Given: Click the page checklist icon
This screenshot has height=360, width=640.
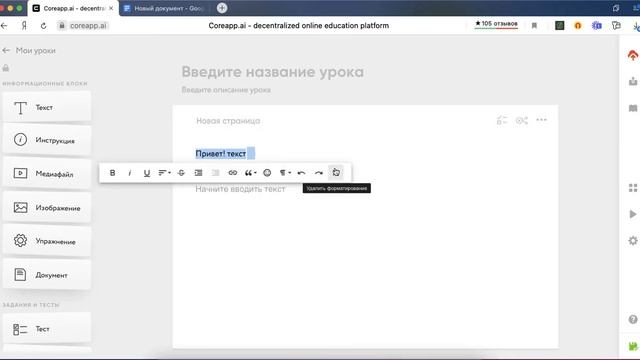Looking at the screenshot, I should (502, 120).
